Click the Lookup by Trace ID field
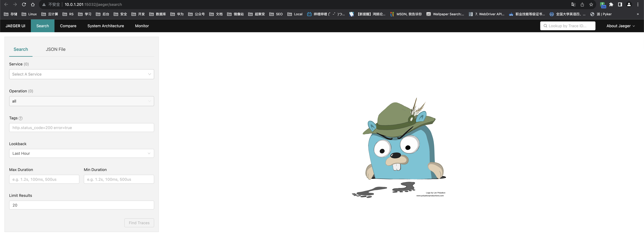Image resolution: width=644 pixels, height=247 pixels. click(x=568, y=26)
